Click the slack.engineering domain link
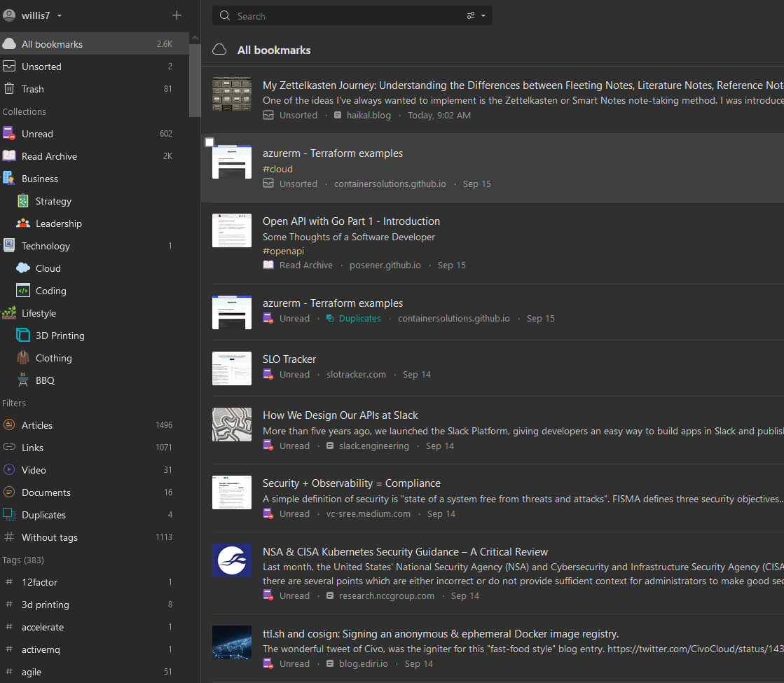784x683 pixels. [x=373, y=446]
